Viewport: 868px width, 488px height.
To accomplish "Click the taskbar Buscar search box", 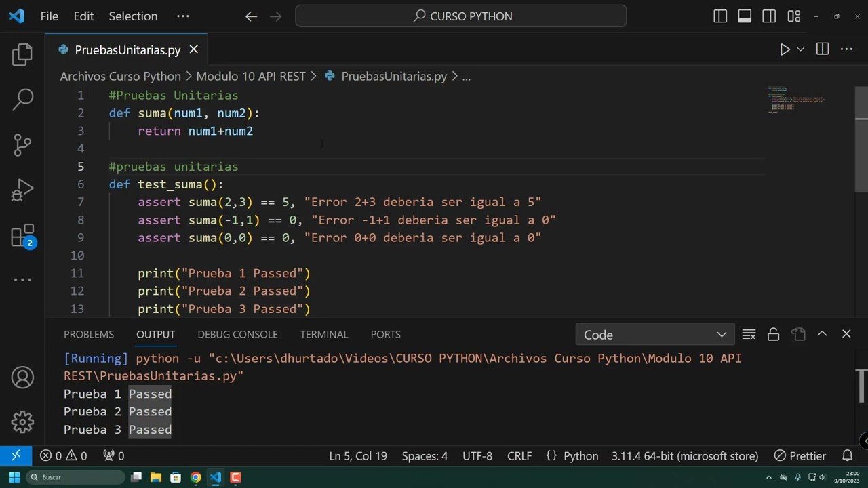I will [x=76, y=477].
